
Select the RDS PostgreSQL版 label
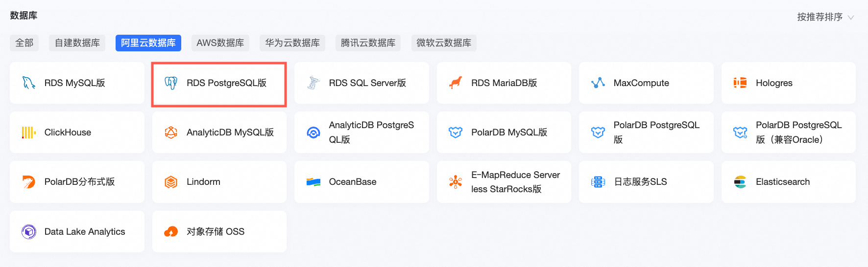(226, 83)
